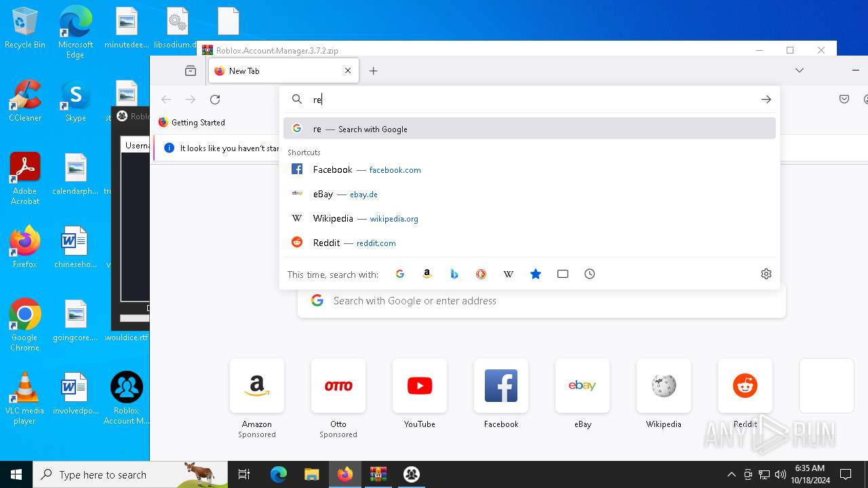Image resolution: width=868 pixels, height=488 pixels.
Task: Open a new tab with plus button
Action: [x=374, y=70]
